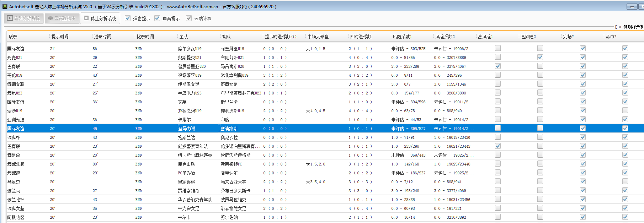
Task: Click the 预测提示列表 label at top right
Action: pyautogui.click(x=633, y=27)
